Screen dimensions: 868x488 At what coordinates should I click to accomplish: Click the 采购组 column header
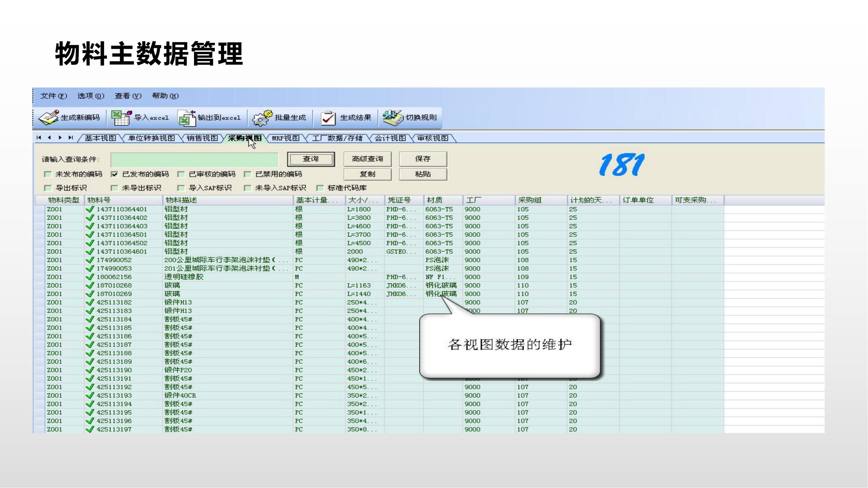pos(541,200)
